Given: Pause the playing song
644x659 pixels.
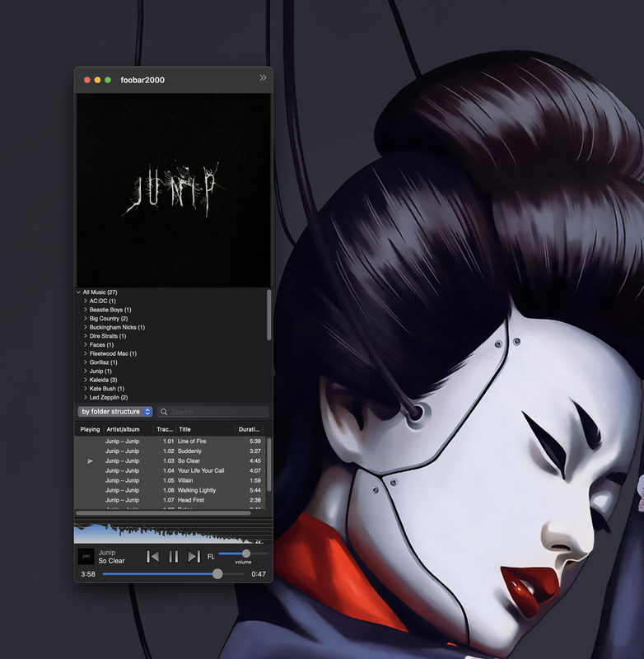Looking at the screenshot, I should pos(173,557).
